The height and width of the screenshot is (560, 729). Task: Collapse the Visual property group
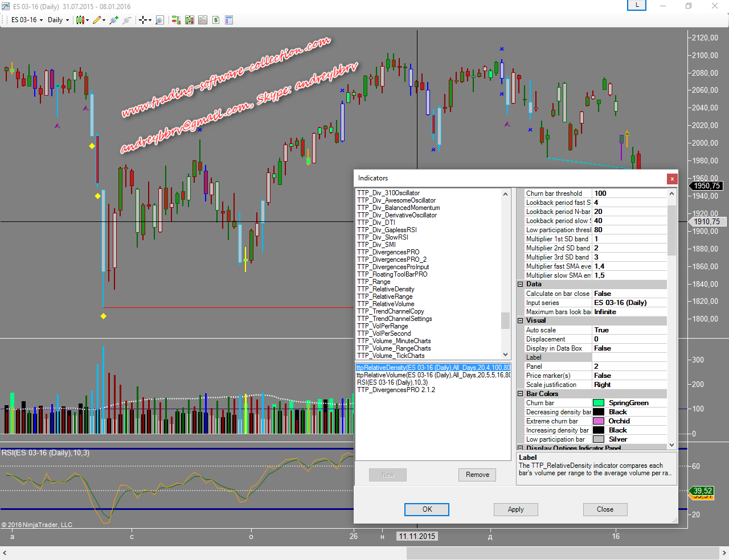[x=520, y=320]
